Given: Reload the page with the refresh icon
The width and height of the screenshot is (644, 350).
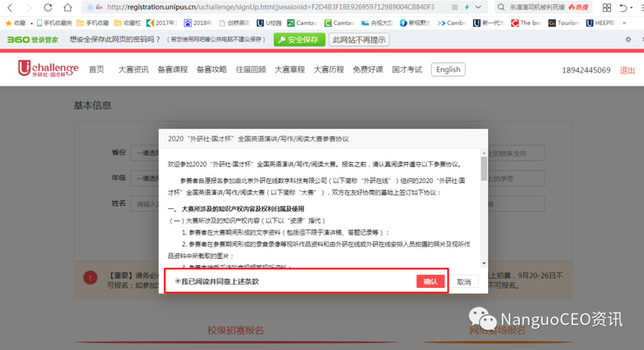Looking at the screenshot, I should pyautogui.click(x=48, y=7).
